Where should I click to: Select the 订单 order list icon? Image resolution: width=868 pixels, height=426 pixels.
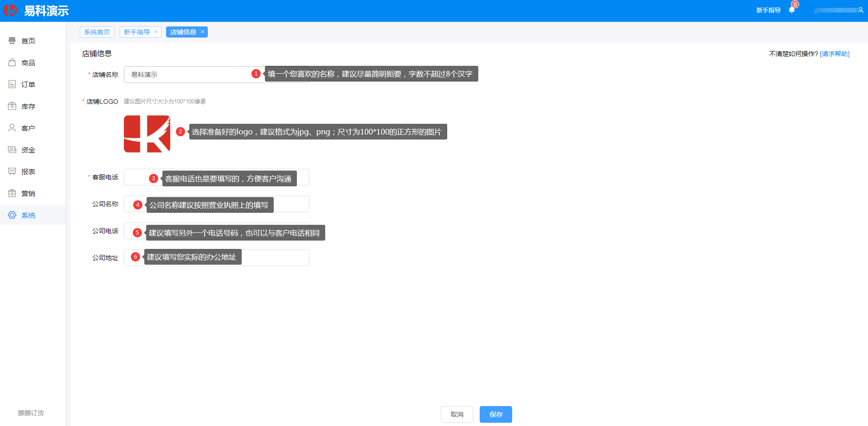click(12, 84)
